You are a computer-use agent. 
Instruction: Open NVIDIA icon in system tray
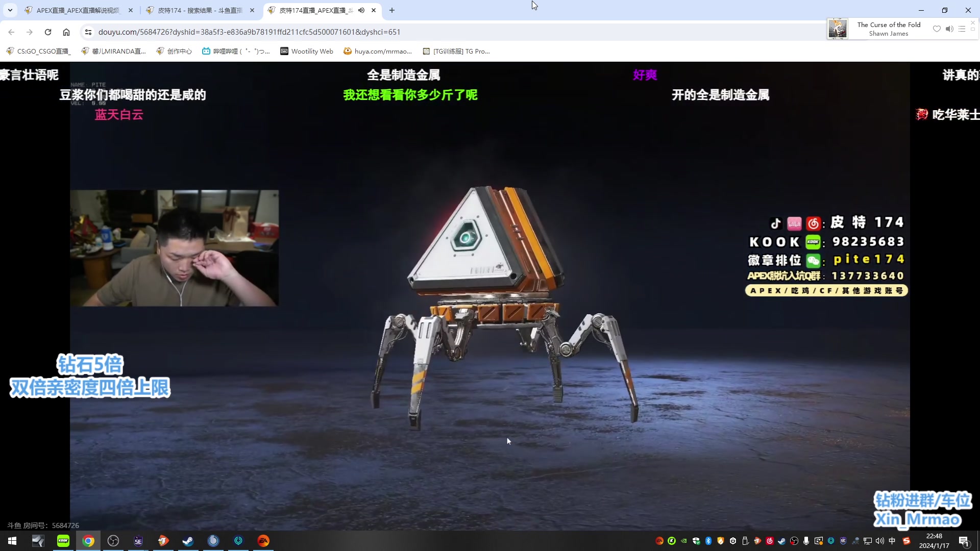[x=684, y=541]
